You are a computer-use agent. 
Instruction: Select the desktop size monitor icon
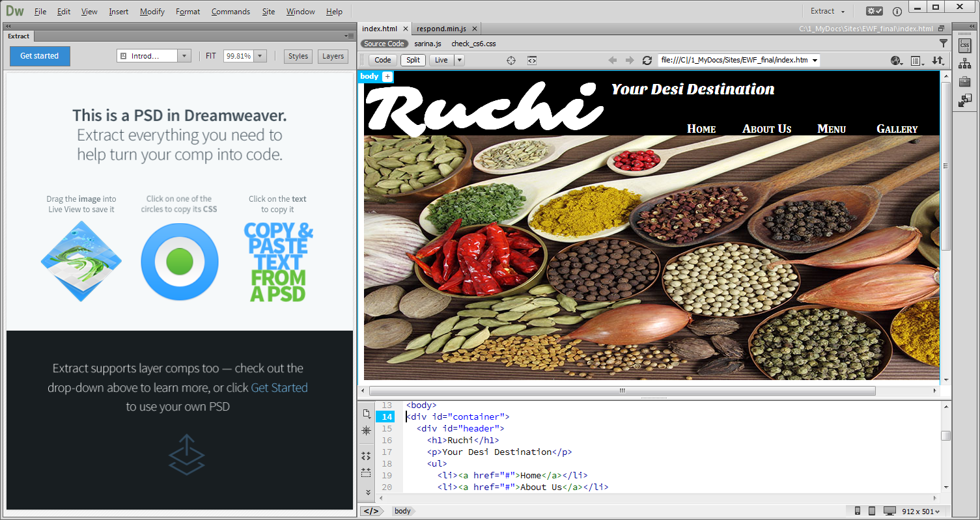[x=890, y=511]
